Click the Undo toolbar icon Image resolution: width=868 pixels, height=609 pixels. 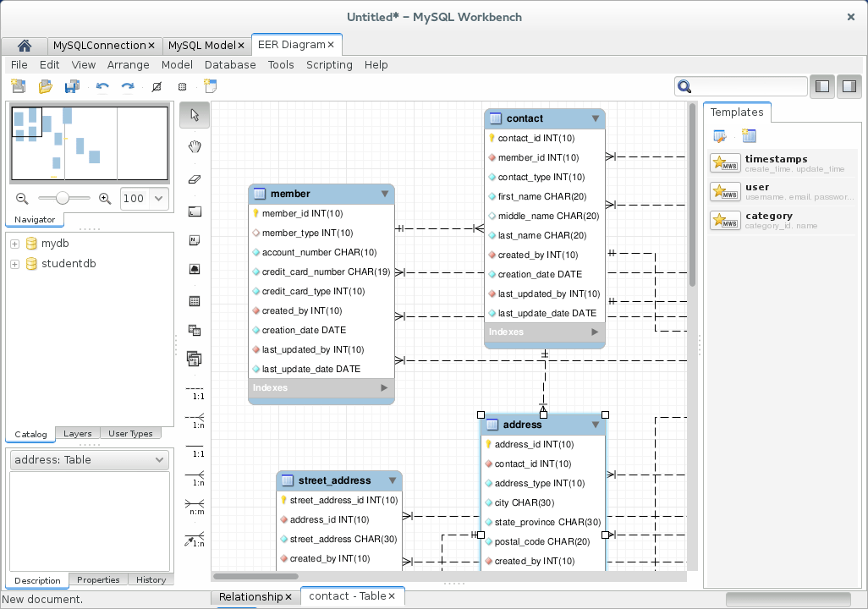point(102,85)
